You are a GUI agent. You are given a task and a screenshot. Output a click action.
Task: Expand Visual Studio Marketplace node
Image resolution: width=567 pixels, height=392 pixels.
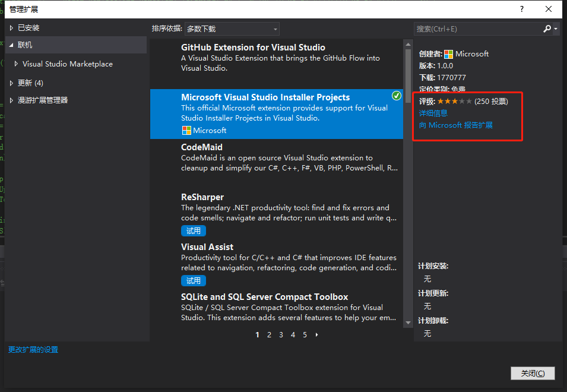[16, 64]
